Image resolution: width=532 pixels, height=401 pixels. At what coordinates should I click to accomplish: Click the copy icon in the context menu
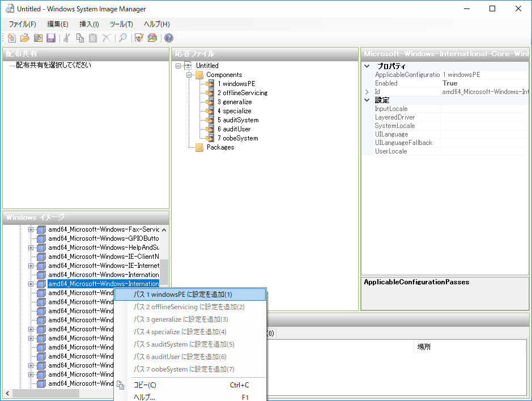pyautogui.click(x=121, y=385)
